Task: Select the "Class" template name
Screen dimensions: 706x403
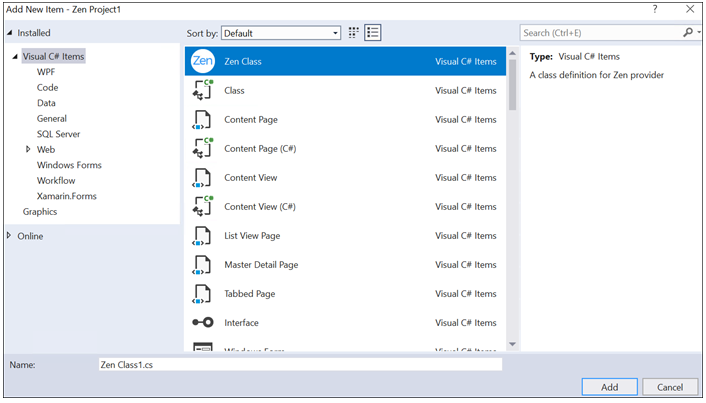Action: pos(235,91)
